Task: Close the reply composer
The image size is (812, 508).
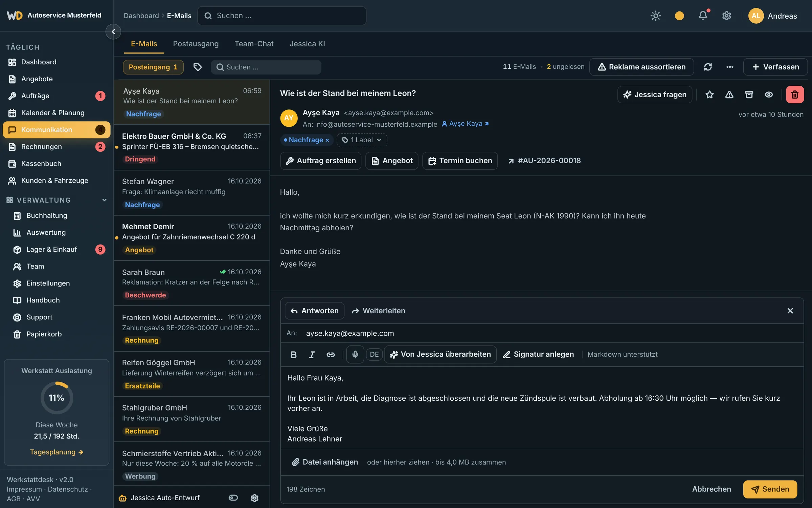Action: coord(790,311)
